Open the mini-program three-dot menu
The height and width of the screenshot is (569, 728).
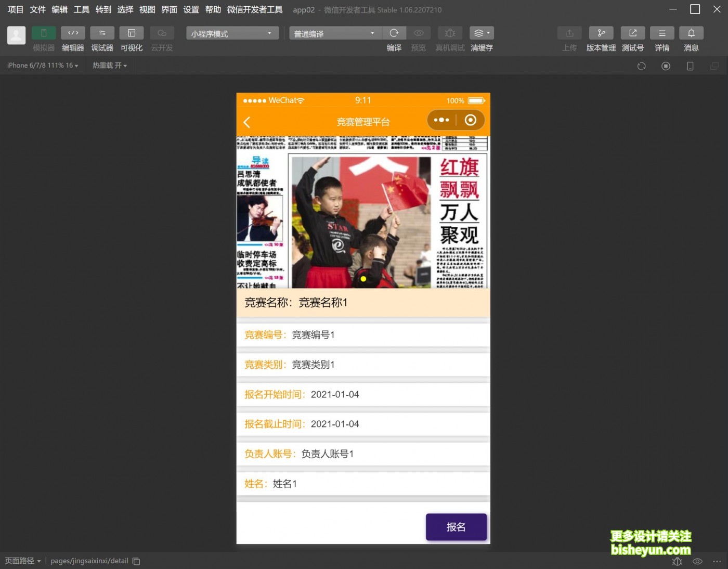441,120
